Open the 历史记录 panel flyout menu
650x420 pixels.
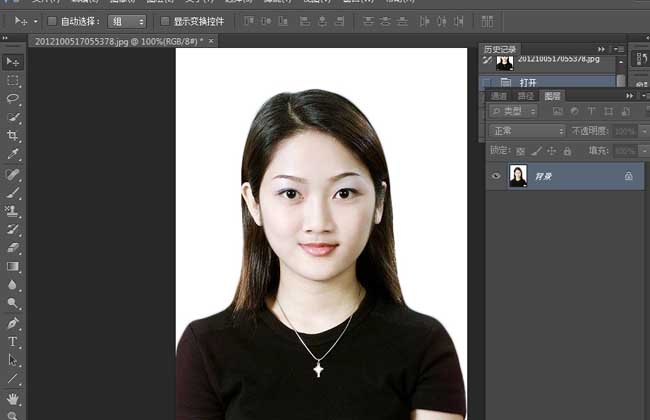[619, 49]
